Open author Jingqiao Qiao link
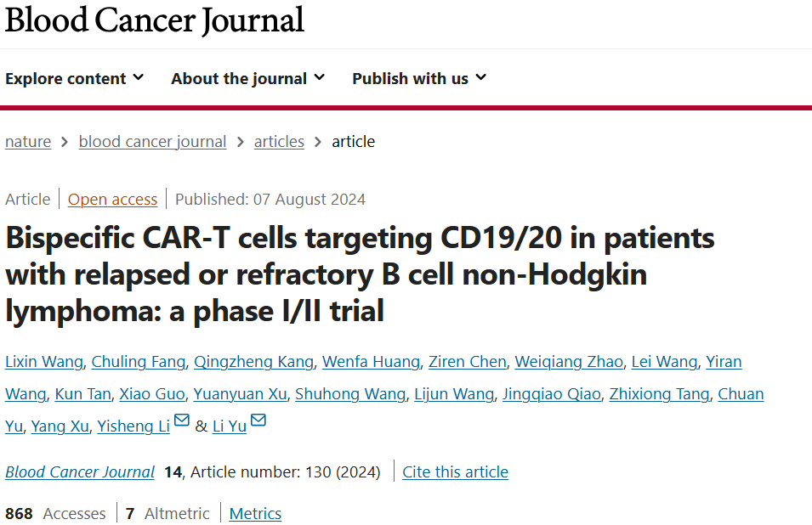The image size is (812, 525). pos(552,394)
